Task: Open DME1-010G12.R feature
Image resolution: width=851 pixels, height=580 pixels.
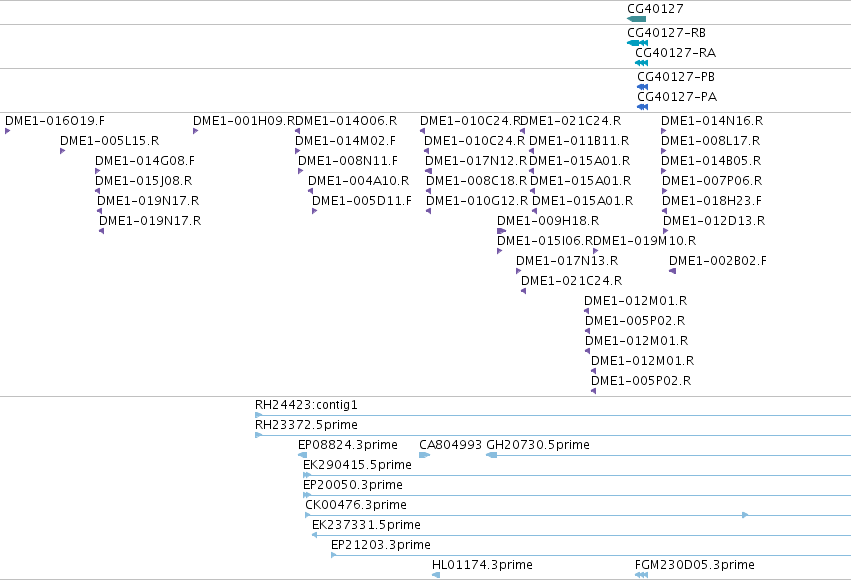Action: coord(477,201)
